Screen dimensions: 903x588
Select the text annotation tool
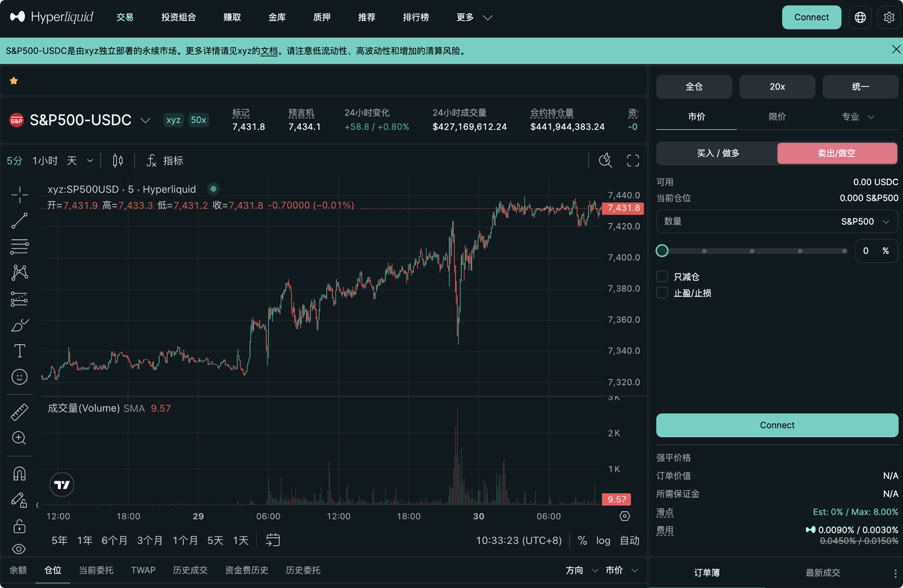tap(19, 351)
